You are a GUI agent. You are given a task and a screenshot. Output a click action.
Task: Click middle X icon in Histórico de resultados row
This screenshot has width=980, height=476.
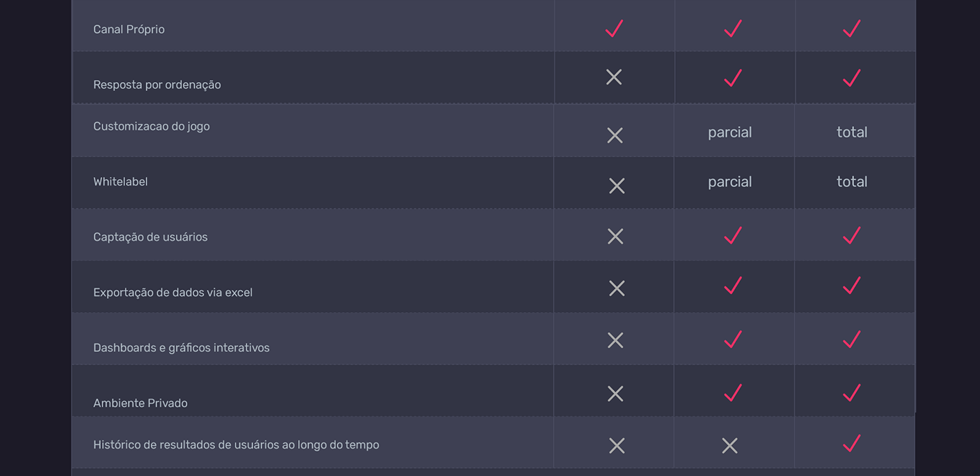tap(729, 446)
